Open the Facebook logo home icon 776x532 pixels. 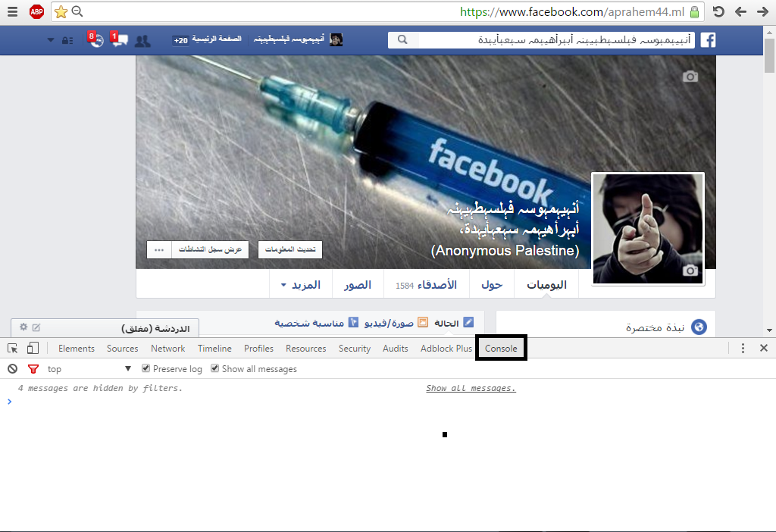coord(708,39)
